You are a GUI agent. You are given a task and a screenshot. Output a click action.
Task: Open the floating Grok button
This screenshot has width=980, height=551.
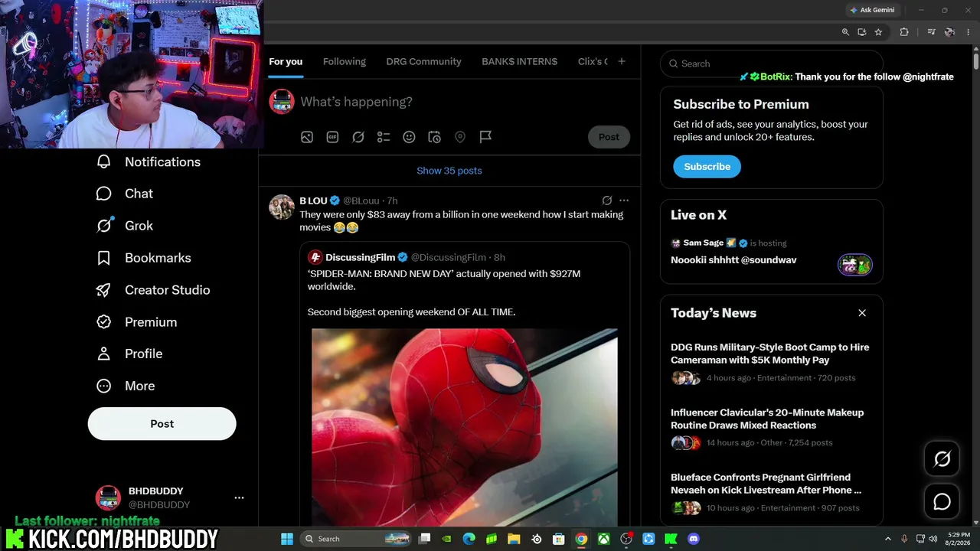pyautogui.click(x=942, y=458)
